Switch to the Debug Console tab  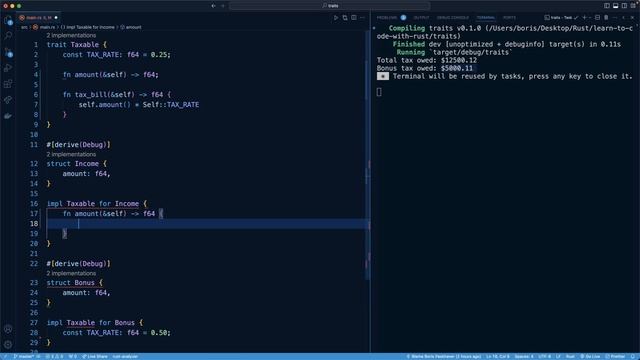(x=453, y=18)
